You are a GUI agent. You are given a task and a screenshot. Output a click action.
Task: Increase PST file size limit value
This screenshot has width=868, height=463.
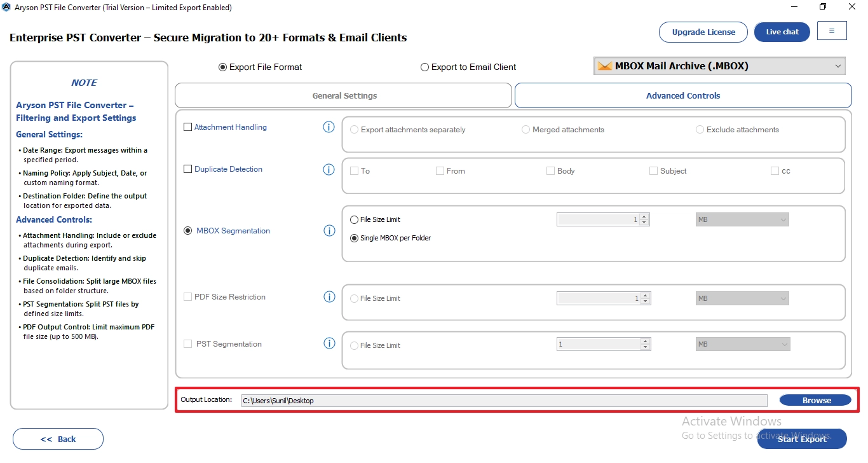click(x=646, y=342)
